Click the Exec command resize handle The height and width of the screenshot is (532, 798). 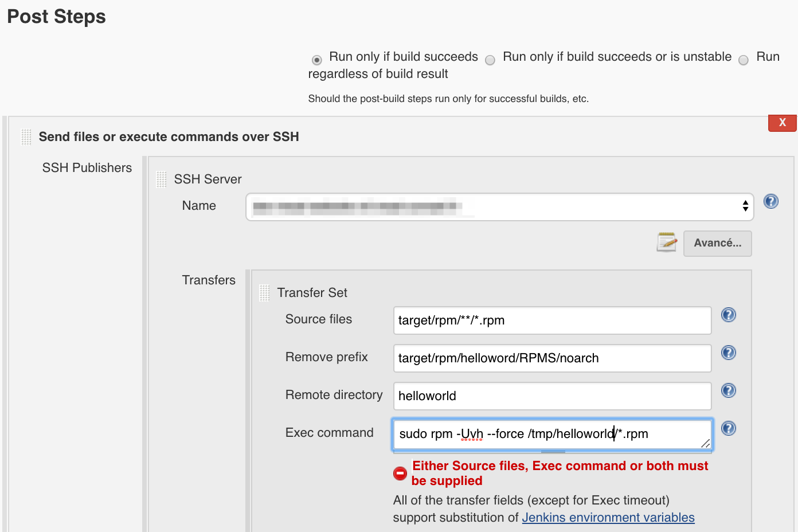[x=705, y=443]
